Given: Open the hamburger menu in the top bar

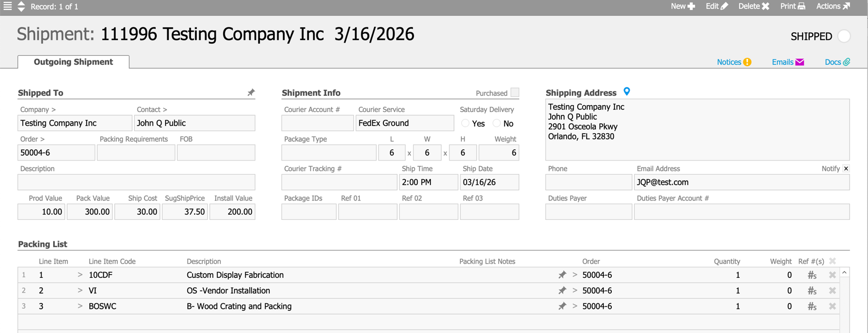Looking at the screenshot, I should [x=7, y=6].
